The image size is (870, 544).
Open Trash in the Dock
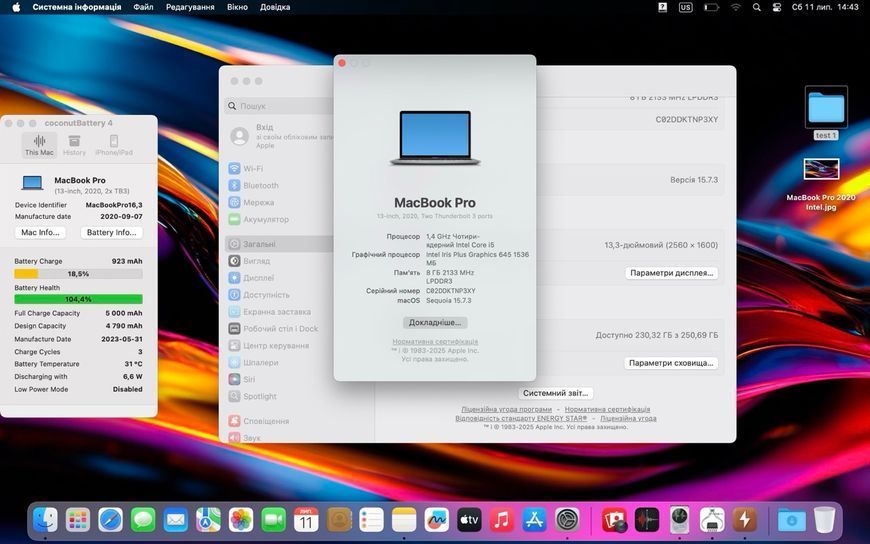[825, 521]
